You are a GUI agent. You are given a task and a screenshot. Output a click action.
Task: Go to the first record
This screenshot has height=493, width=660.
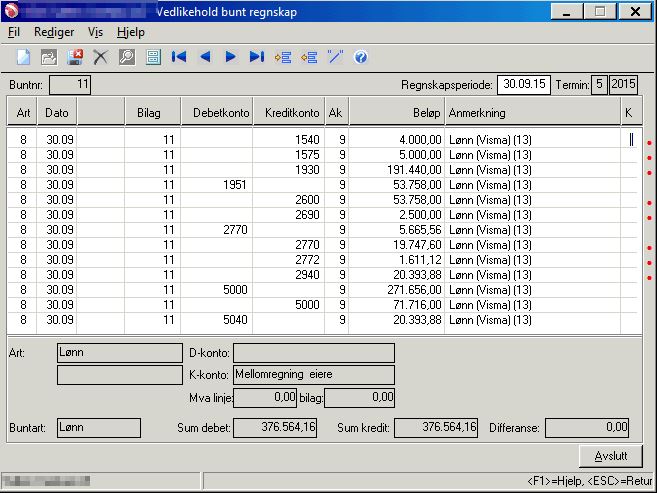[x=179, y=57]
